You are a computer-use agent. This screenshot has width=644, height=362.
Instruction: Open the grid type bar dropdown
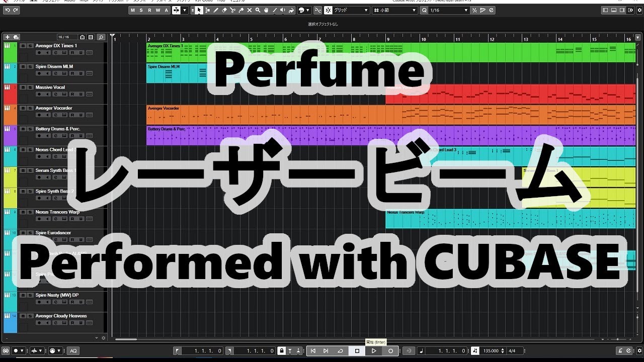[395, 10]
